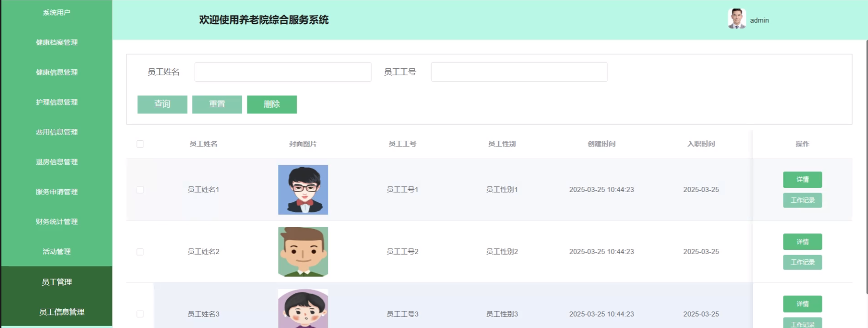The image size is (868, 328).
Task: Open 系统用户 in the sidebar
Action: 56,13
